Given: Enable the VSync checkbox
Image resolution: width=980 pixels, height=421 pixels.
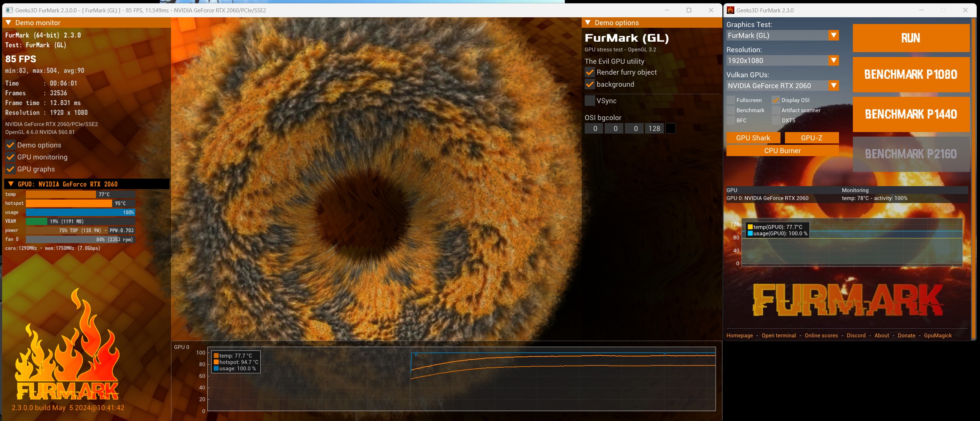Looking at the screenshot, I should [590, 101].
